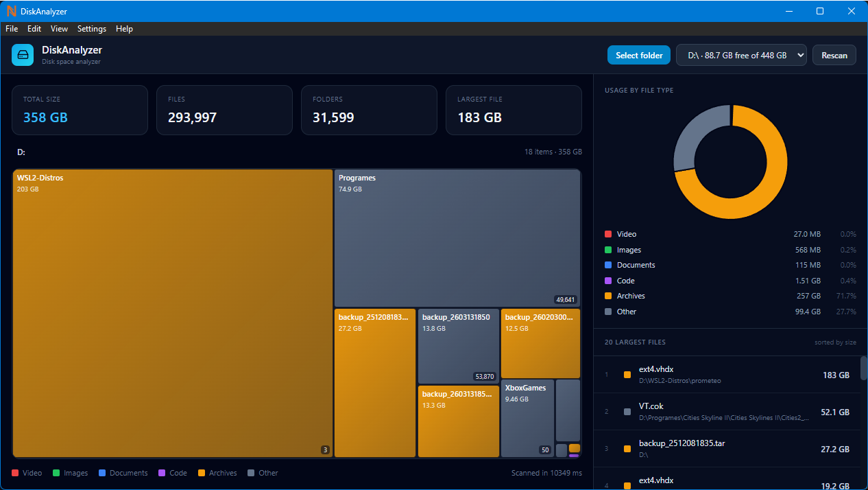Screen dimensions: 868x490
Task: Click the 49,641 count badge on Programes
Action: point(566,299)
